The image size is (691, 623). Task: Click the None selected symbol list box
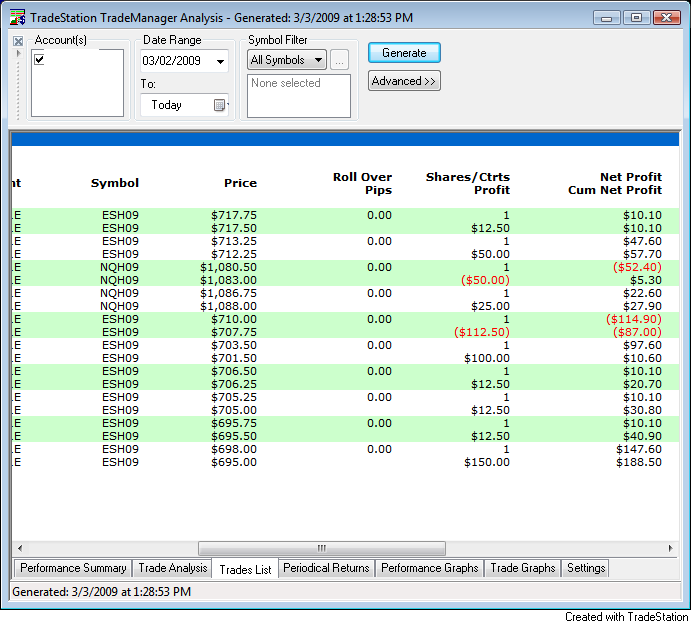coord(299,96)
